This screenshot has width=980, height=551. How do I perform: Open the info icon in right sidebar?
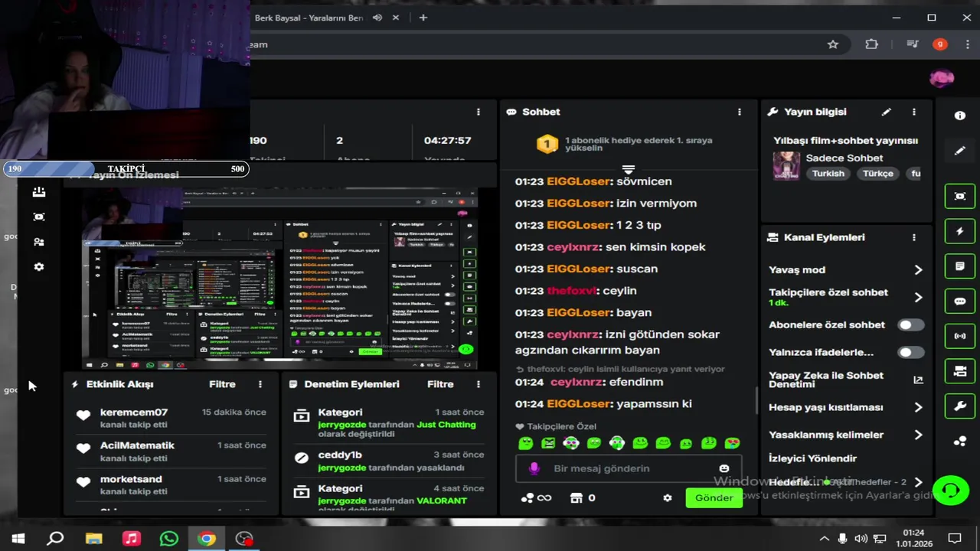click(960, 116)
